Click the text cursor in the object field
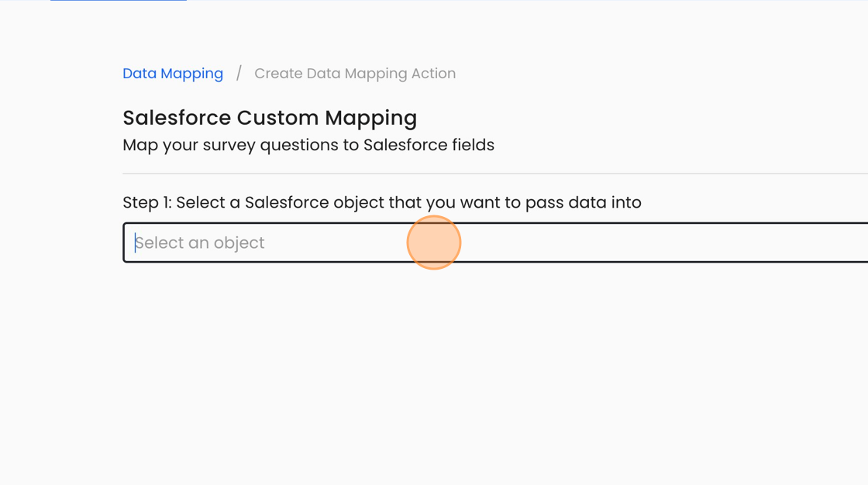This screenshot has width=868, height=485. (x=136, y=242)
